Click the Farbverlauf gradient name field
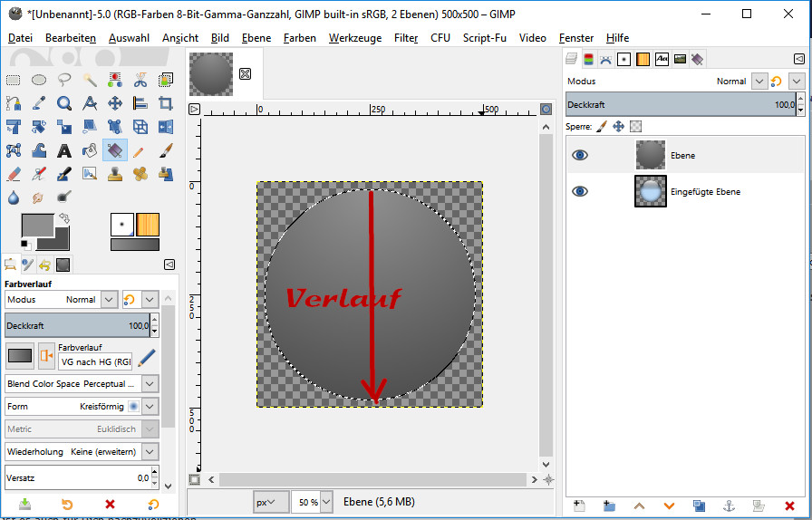Image resolution: width=812 pixels, height=520 pixels. [x=95, y=361]
